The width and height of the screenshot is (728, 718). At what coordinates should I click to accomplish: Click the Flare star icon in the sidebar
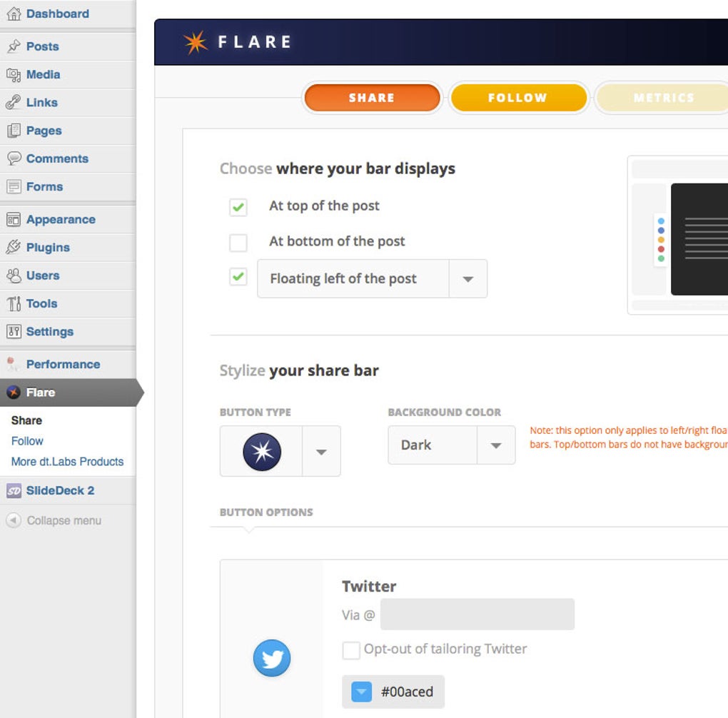pos(14,392)
